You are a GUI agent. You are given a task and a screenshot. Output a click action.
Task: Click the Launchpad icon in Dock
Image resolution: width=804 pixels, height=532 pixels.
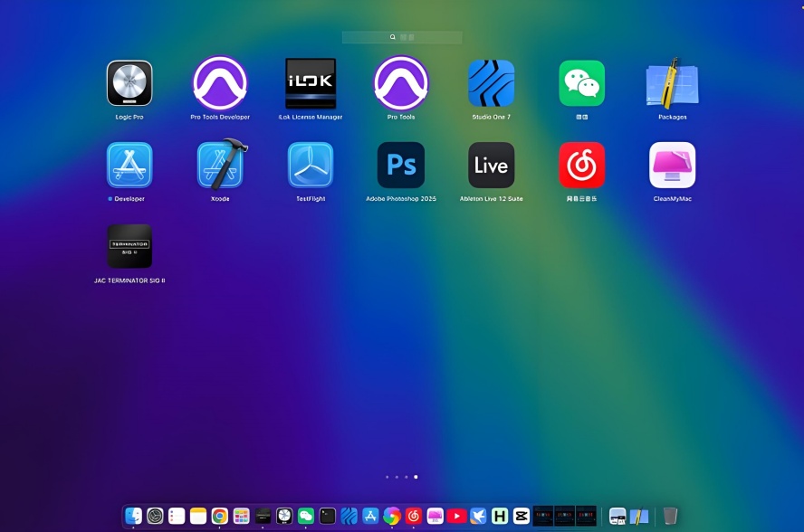pyautogui.click(x=241, y=516)
